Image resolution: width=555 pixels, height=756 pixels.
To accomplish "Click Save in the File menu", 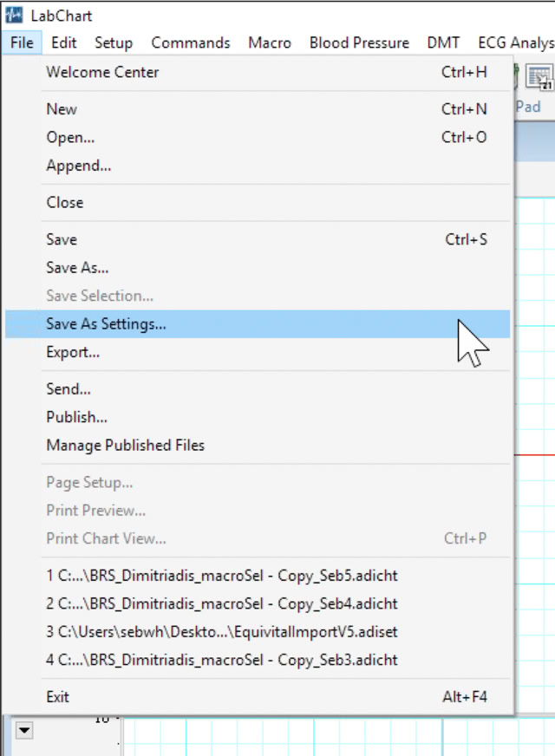I will click(62, 239).
